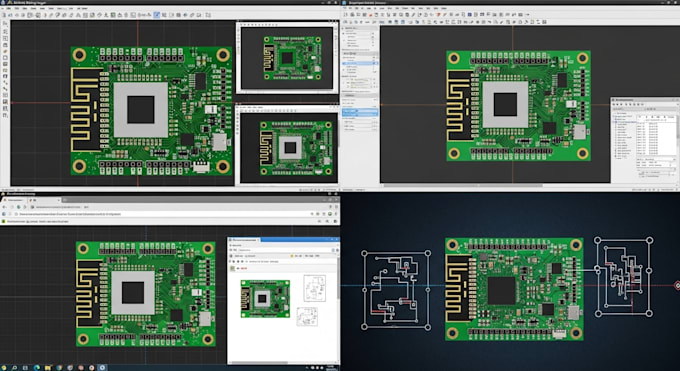This screenshot has width=680, height=371.
Task: Open File Explorer folder icon on taskbar
Action: (x=48, y=368)
